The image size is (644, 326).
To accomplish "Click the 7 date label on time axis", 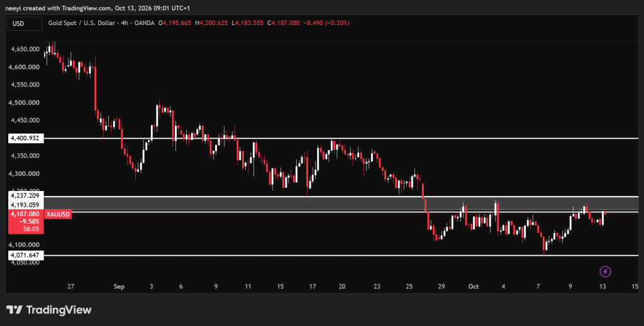I will (538, 286).
